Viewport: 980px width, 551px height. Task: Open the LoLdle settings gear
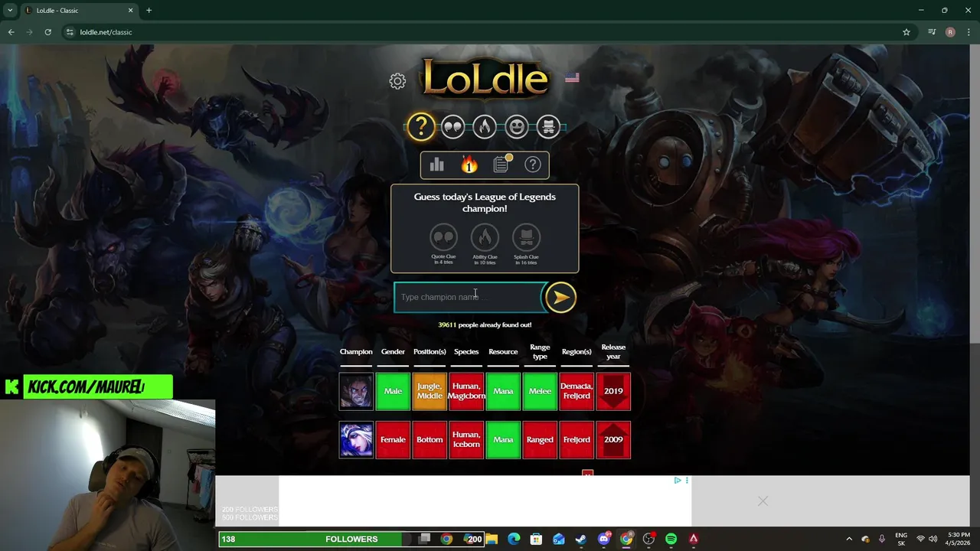(397, 81)
